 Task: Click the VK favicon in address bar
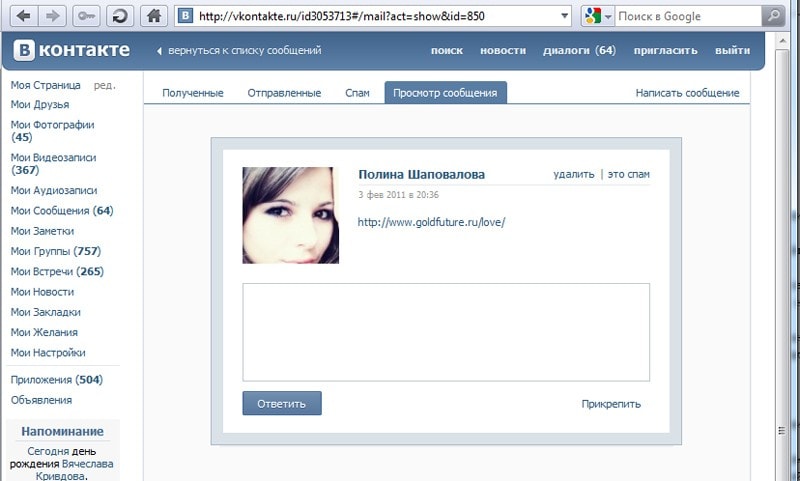click(186, 16)
